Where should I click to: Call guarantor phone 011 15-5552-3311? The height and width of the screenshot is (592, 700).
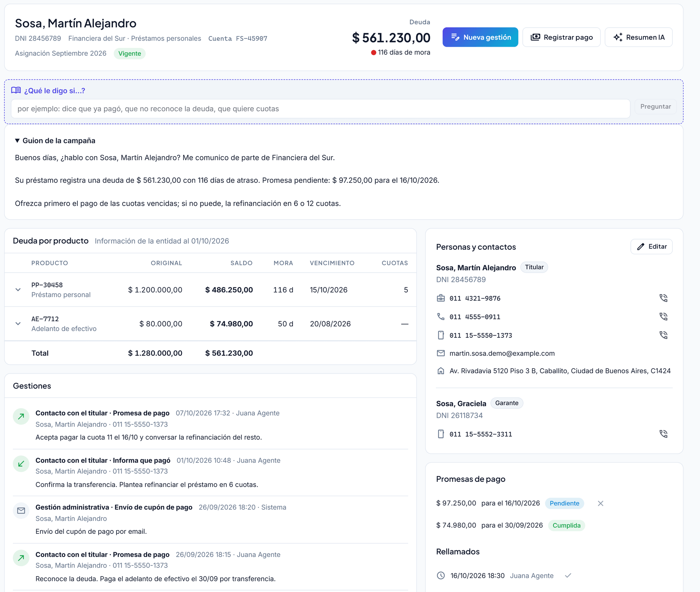tap(664, 434)
